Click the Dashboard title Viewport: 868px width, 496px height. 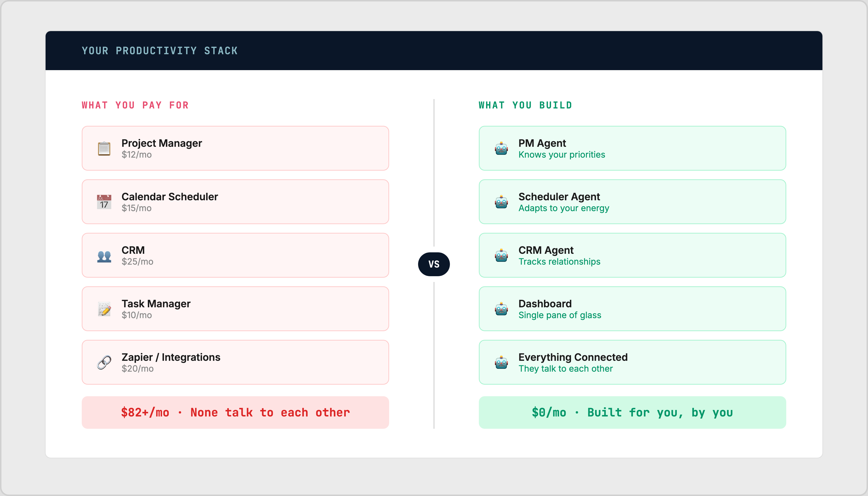click(545, 303)
